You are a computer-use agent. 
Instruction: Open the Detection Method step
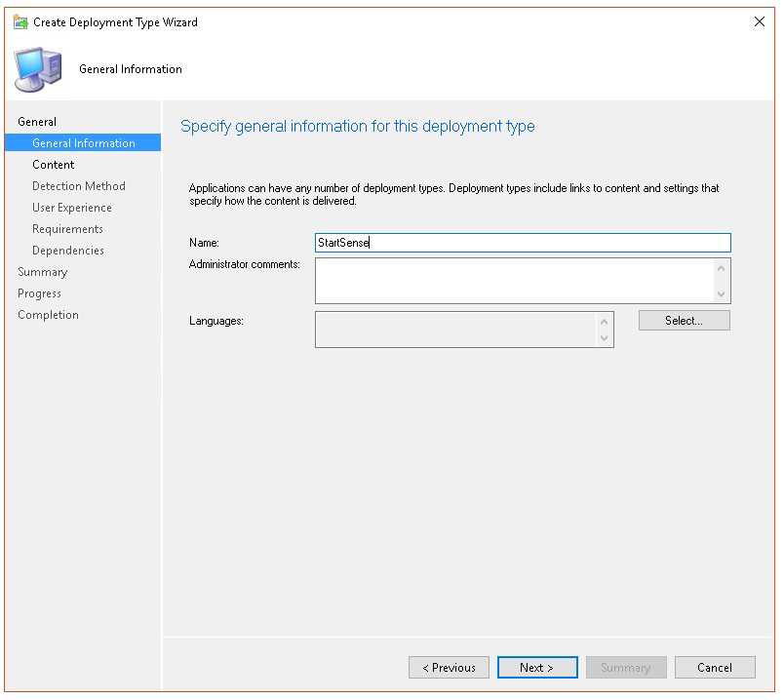(79, 186)
